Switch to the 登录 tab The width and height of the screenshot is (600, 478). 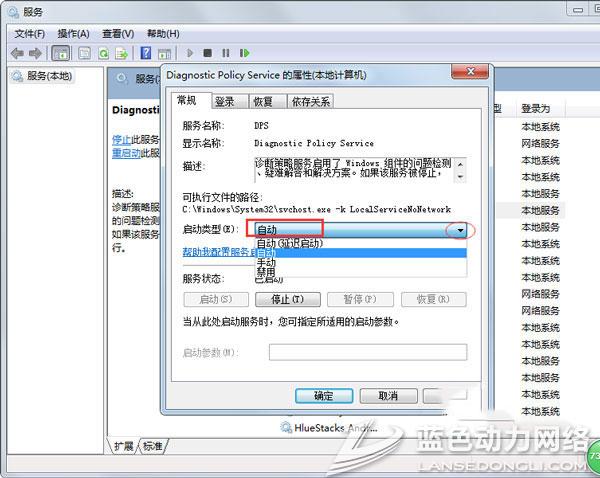[x=225, y=101]
